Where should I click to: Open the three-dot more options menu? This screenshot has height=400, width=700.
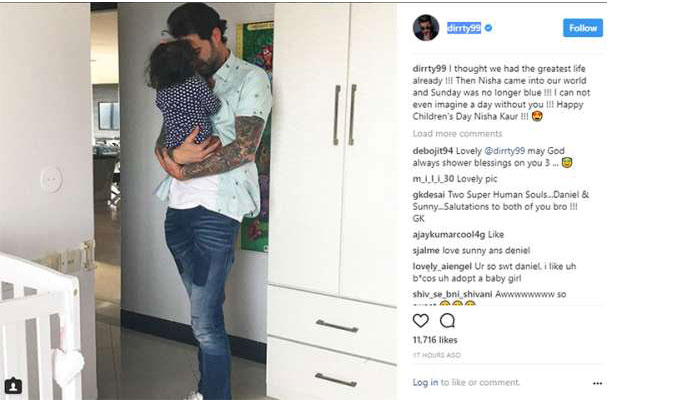tap(597, 383)
